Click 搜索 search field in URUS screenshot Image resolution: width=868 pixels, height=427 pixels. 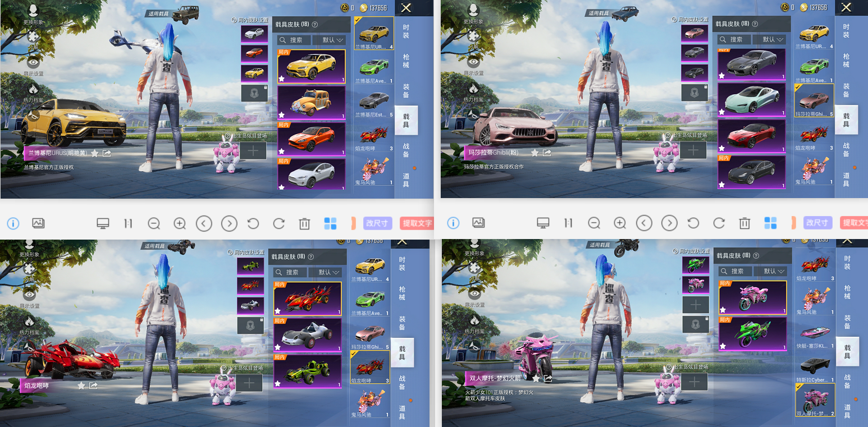(x=294, y=40)
